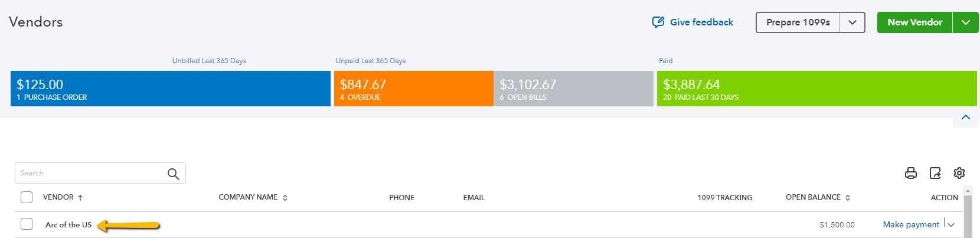Filter by 20 Paid Last 30 Days
The image size is (980, 238).
[817, 89]
